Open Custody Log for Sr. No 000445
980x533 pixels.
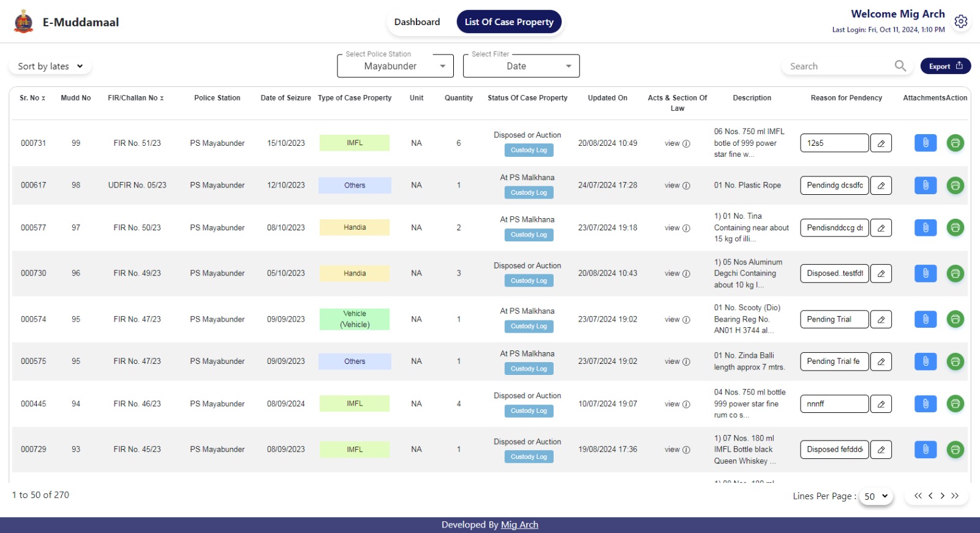click(x=529, y=410)
